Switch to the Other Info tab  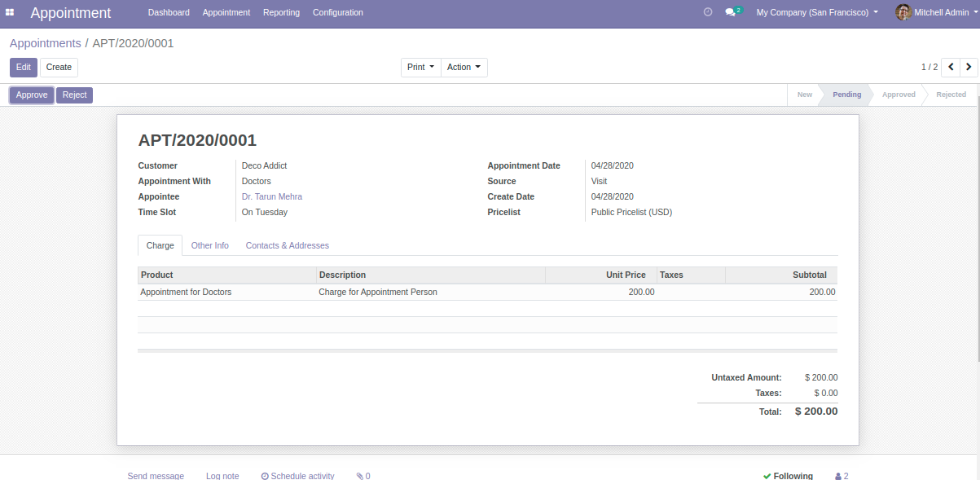point(209,245)
